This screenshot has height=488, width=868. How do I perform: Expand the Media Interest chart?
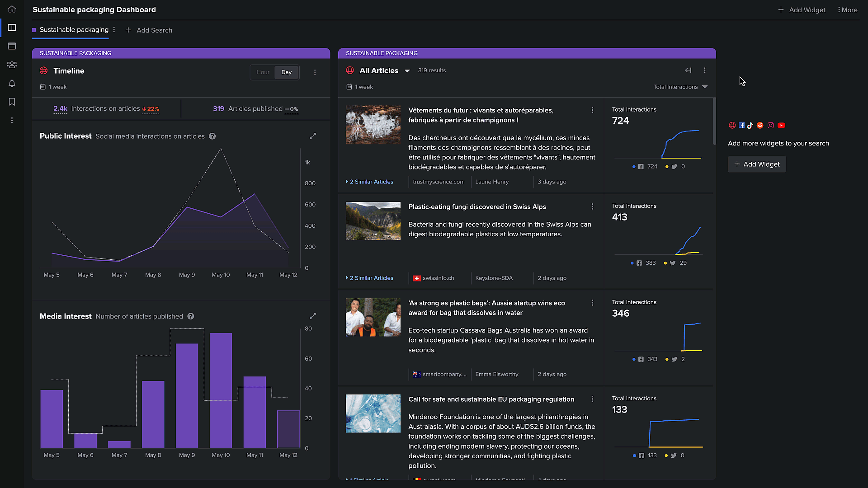pyautogui.click(x=312, y=316)
